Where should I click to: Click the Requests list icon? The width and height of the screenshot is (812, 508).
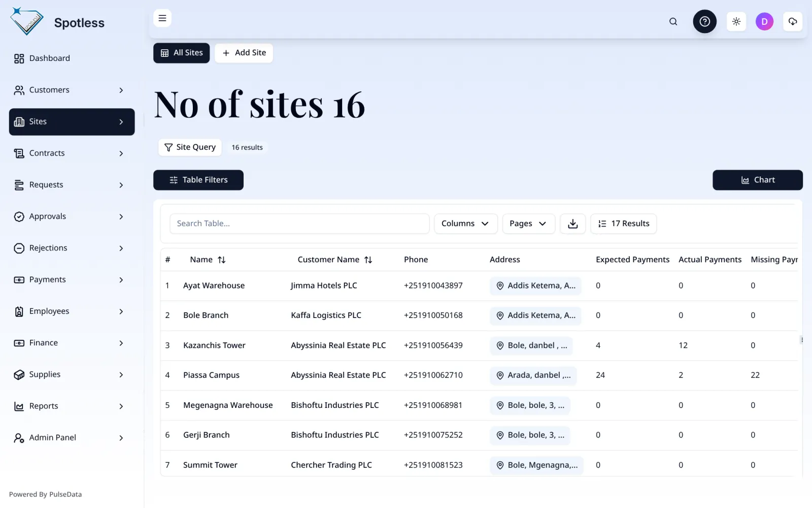(x=19, y=185)
